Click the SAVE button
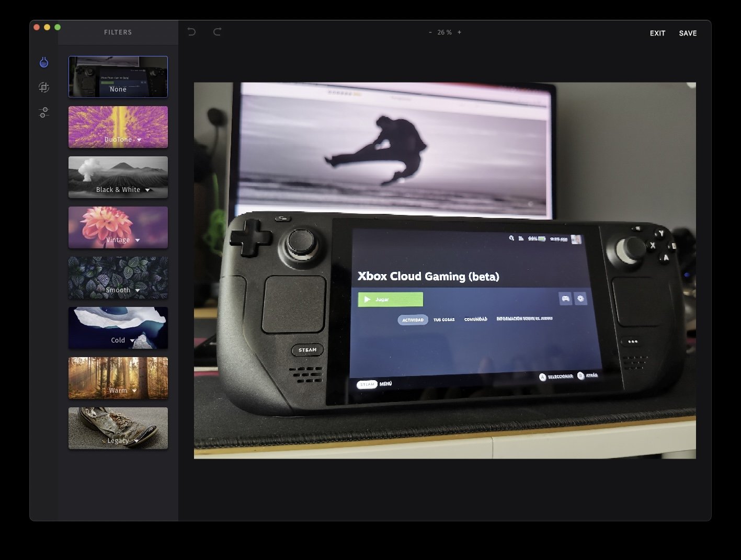741x560 pixels. [x=688, y=33]
